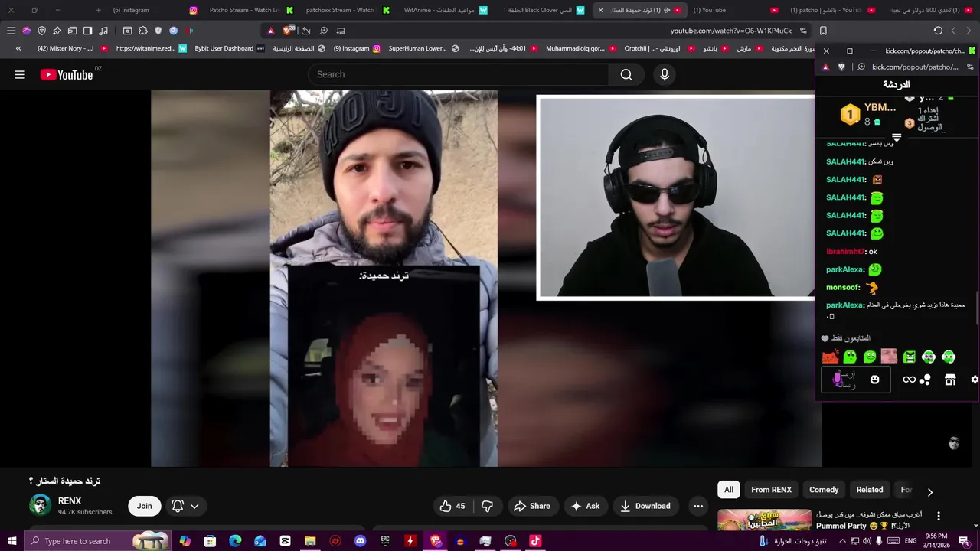Expand the bookmarks overflow double chevron
This screenshot has width=980, height=551.
click(18, 48)
